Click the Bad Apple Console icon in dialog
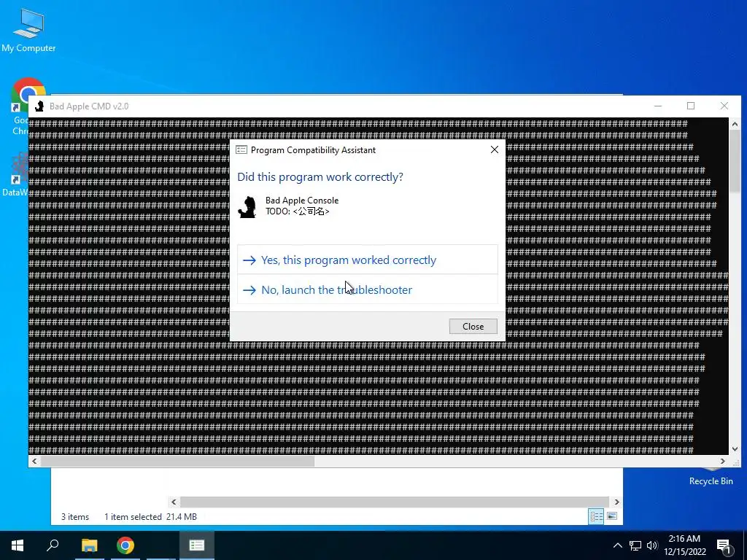 [247, 206]
